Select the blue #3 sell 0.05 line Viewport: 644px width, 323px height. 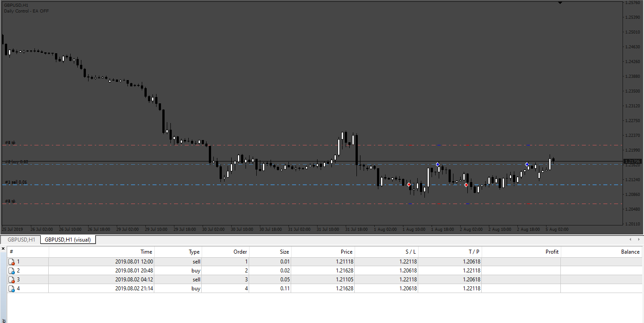tap(313, 185)
